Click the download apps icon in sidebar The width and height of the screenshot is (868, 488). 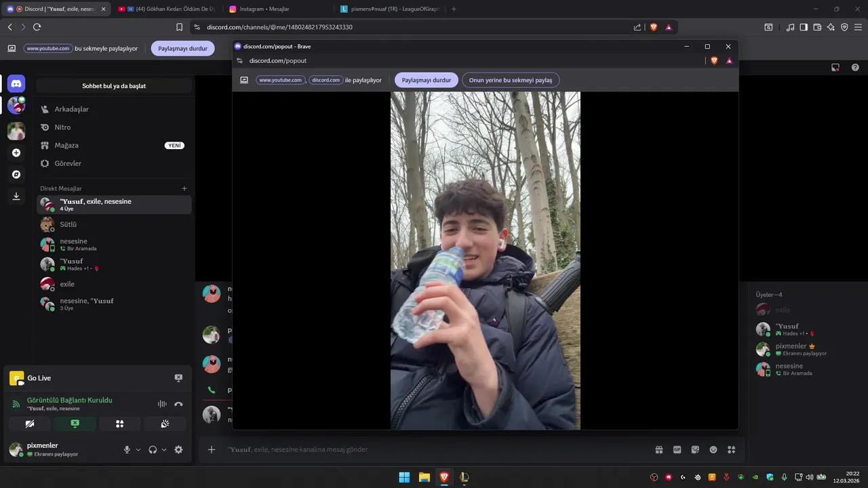coord(16,196)
